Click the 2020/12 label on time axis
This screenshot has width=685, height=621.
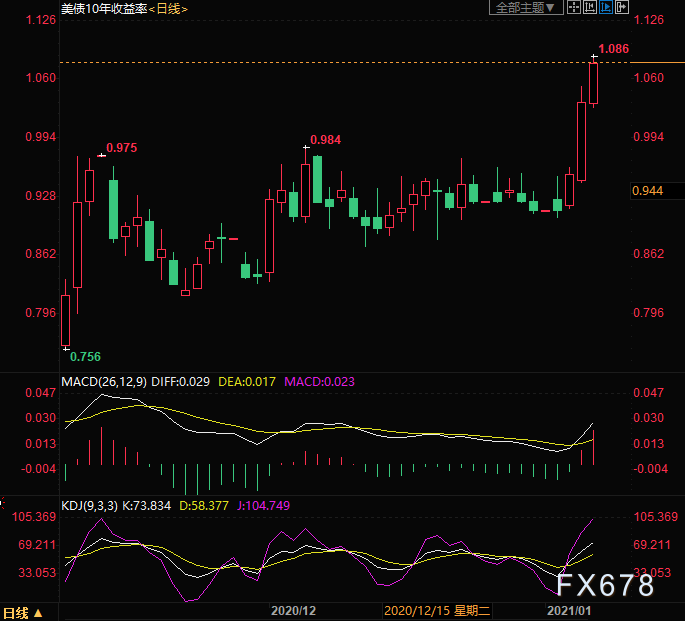[294, 609]
